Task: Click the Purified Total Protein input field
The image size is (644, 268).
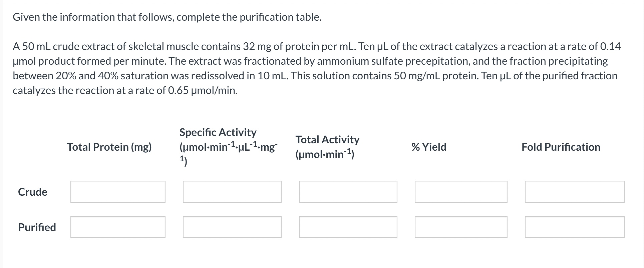Action: 118,227
